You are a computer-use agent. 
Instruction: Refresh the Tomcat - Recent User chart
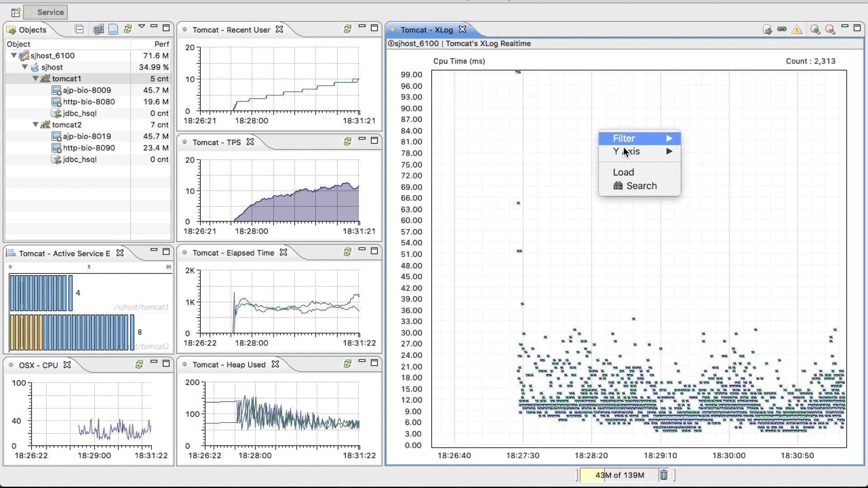point(347,29)
